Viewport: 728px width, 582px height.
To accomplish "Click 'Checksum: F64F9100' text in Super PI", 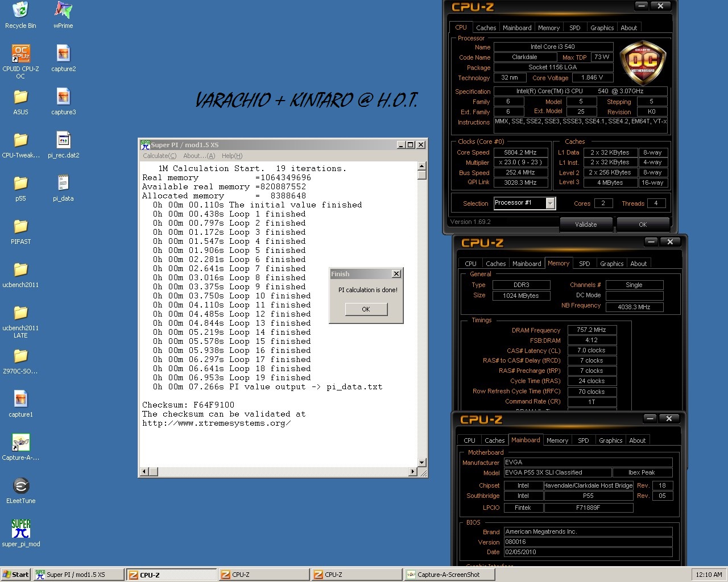I will [x=188, y=405].
